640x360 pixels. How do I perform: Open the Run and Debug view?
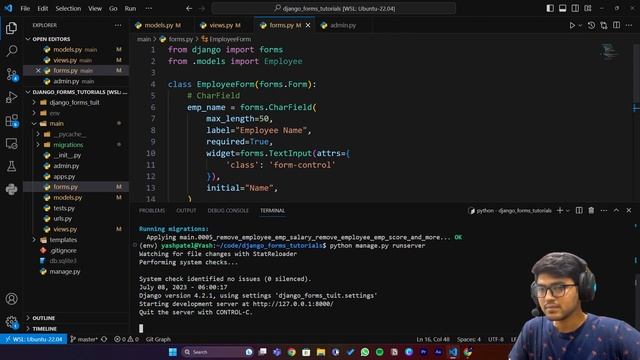tap(11, 97)
